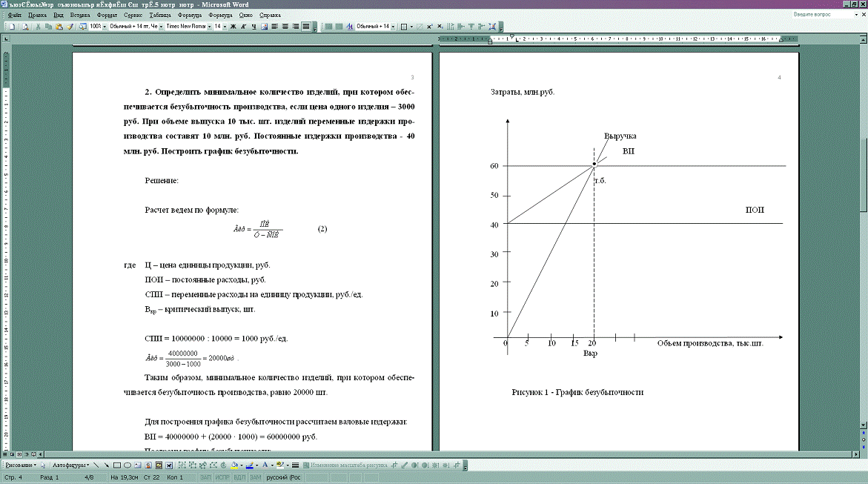The image size is (868, 484).
Task: Click the Bold (Ж) formatting button
Action: pyautogui.click(x=233, y=27)
